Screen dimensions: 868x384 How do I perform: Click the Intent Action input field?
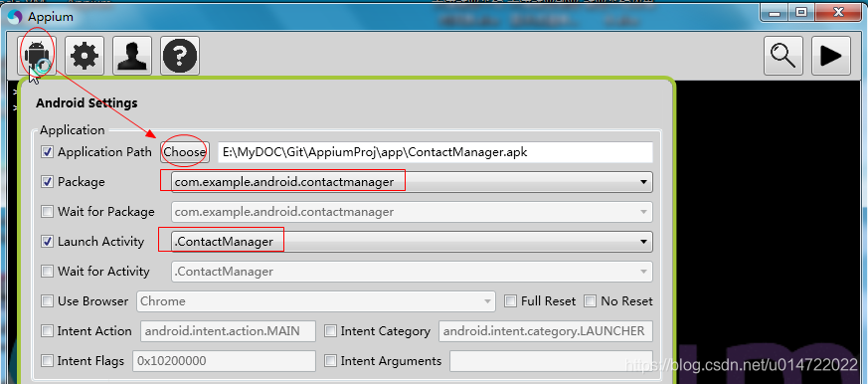[x=229, y=331]
